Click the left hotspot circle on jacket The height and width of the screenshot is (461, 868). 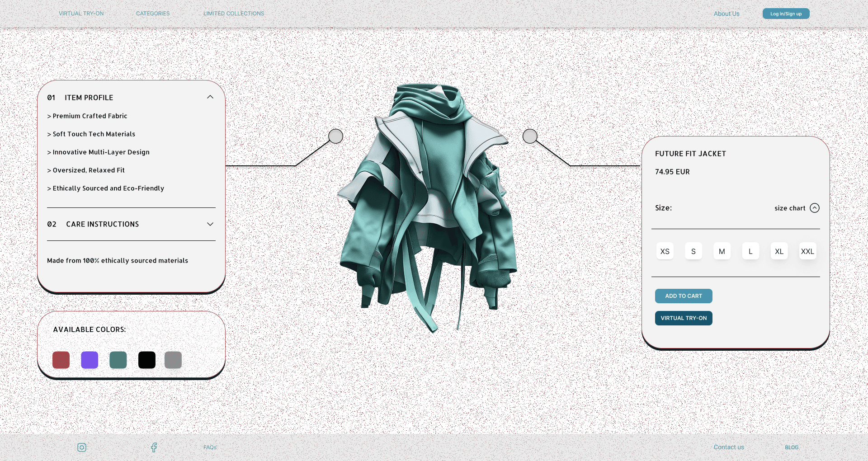click(x=335, y=136)
